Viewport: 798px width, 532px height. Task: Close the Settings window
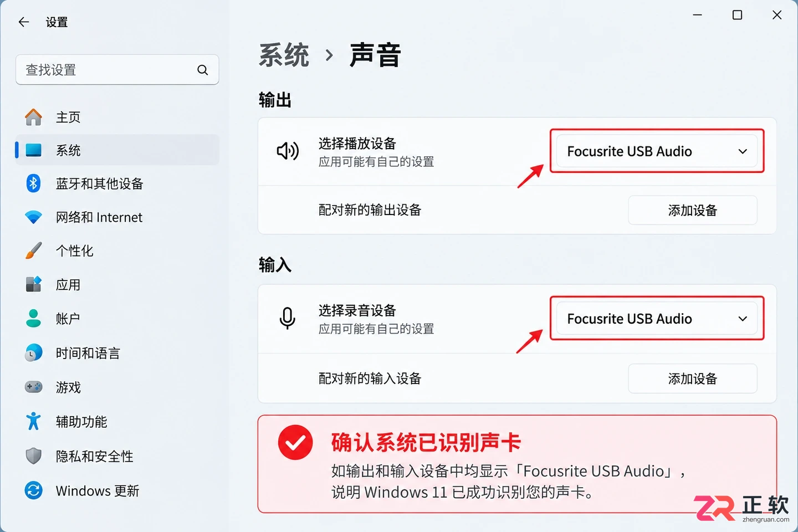point(777,15)
